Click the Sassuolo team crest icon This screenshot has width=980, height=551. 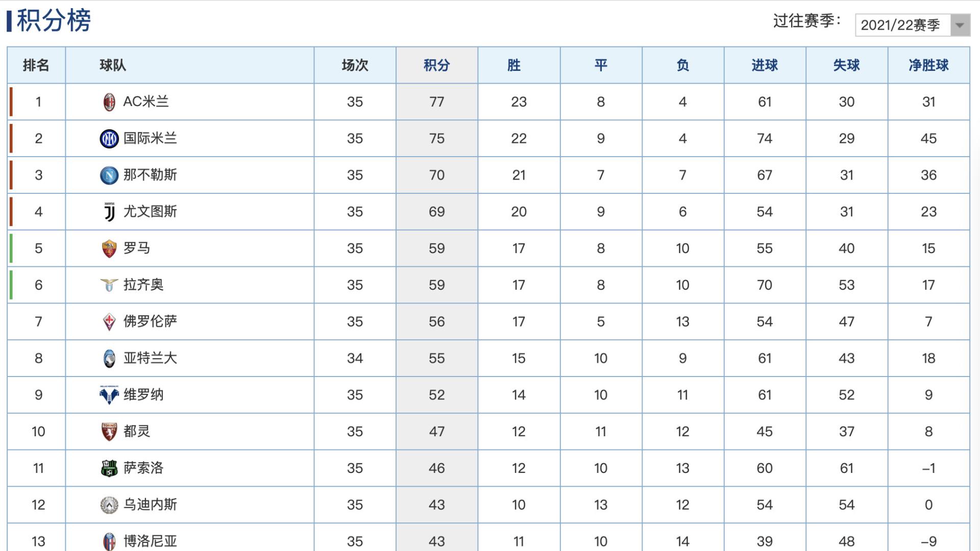109,468
